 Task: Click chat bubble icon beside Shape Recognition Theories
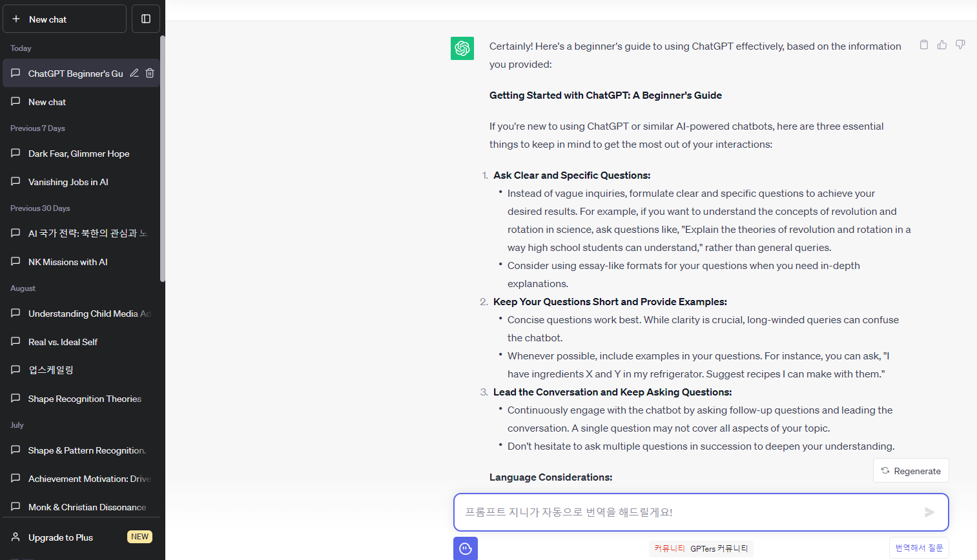(x=15, y=398)
